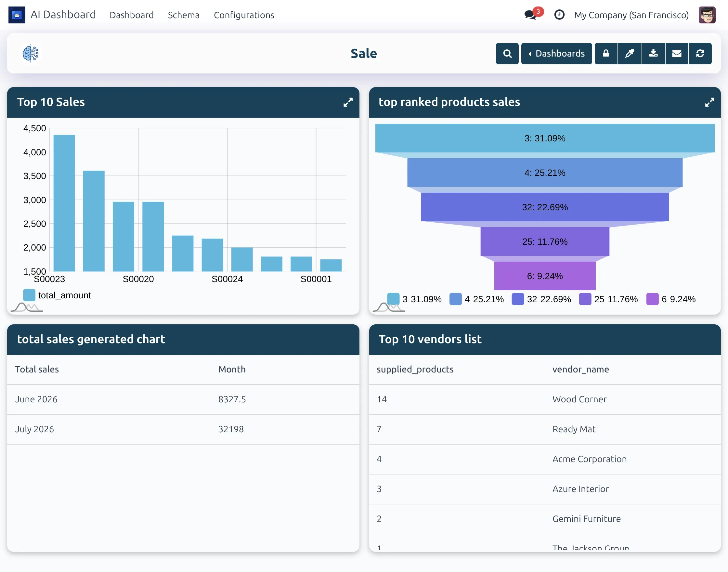
Task: Select funnel segment 3: 31.09%
Action: pyautogui.click(x=545, y=138)
